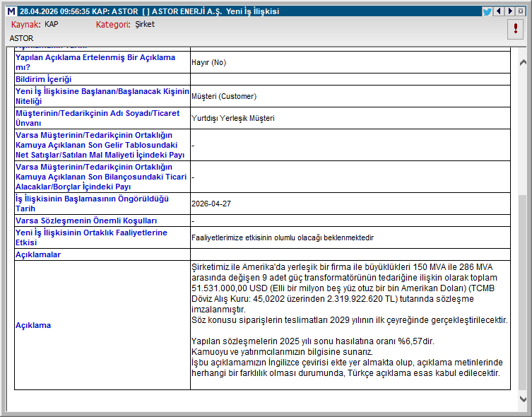Select the 'Hayır (No)' value cell
Screen dimensions: 532x417
coord(208,62)
